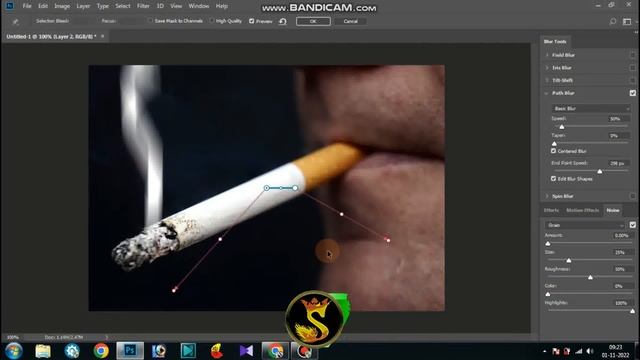Enable the Field Blur checkbox

632,55
